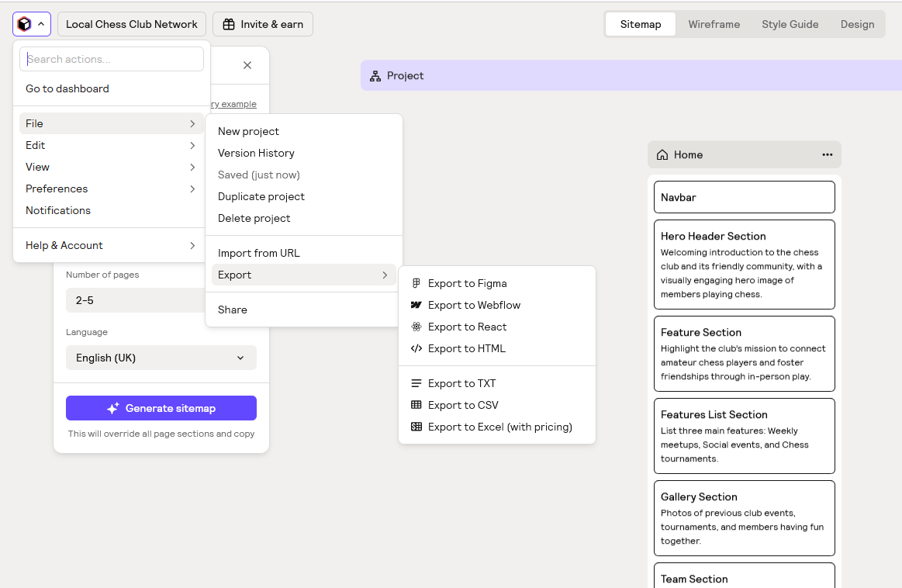Pick Export to HTML

coord(465,348)
